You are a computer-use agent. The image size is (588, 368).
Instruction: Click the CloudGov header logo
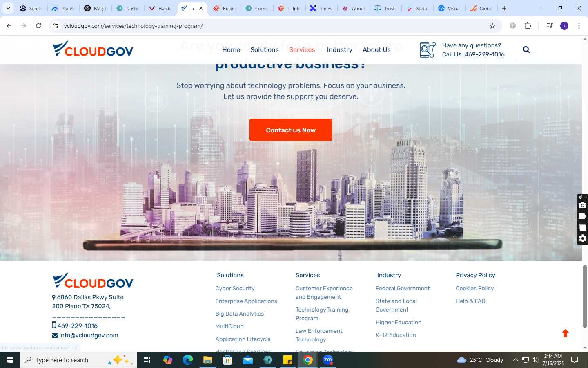tap(93, 49)
